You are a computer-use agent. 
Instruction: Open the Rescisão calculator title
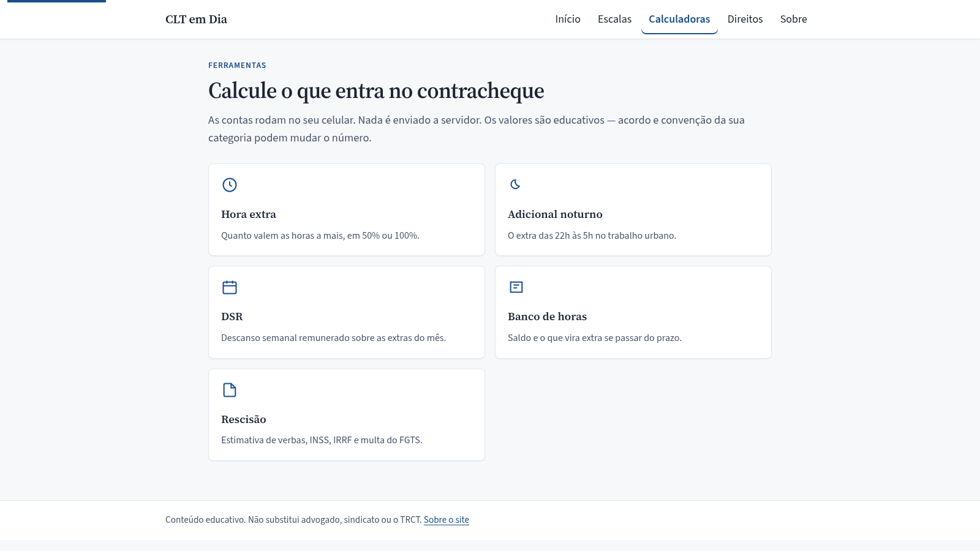tap(244, 419)
